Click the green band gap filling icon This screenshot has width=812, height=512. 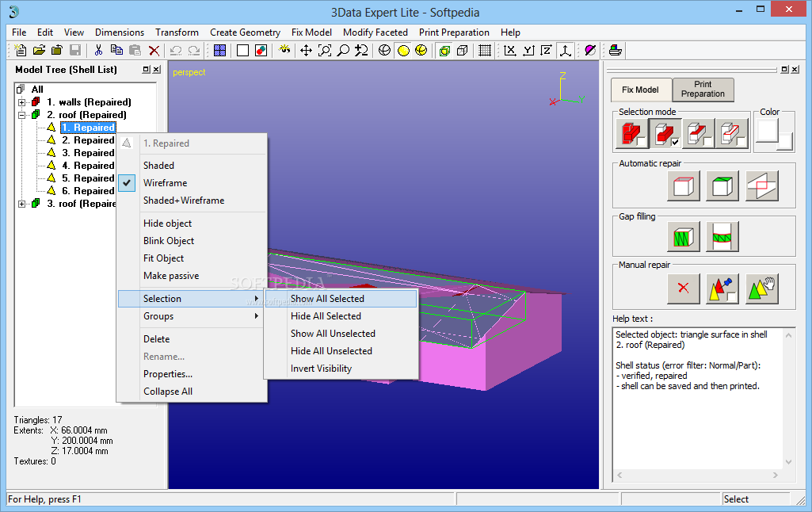[x=722, y=236]
